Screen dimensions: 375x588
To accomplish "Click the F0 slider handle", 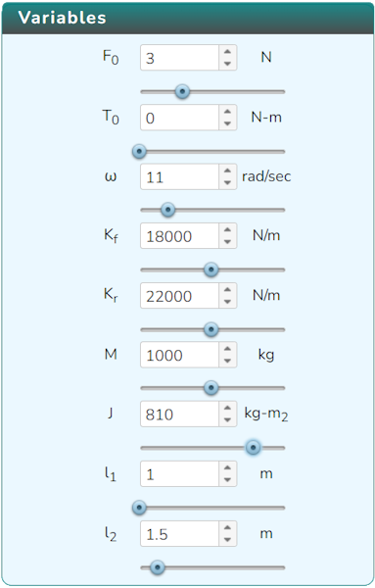I will [182, 91].
